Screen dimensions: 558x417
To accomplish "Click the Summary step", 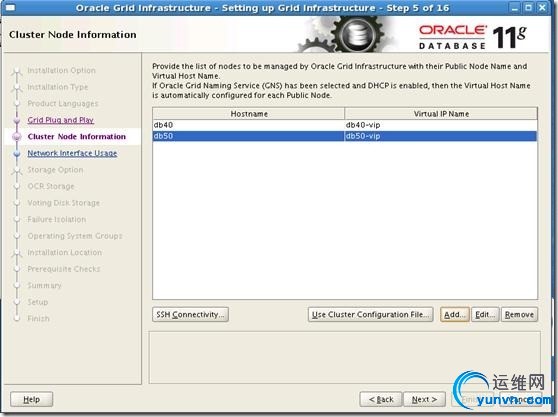I will (44, 285).
